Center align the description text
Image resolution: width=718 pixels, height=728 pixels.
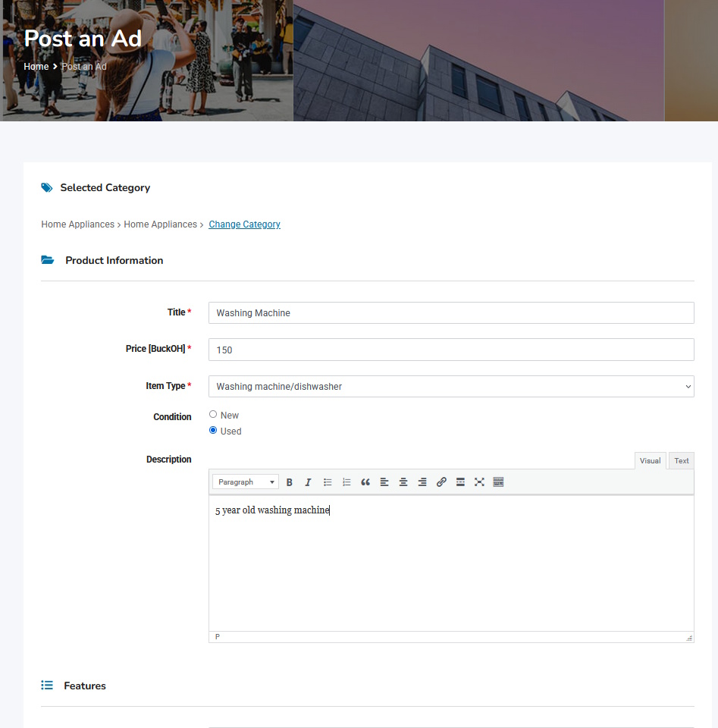(403, 482)
